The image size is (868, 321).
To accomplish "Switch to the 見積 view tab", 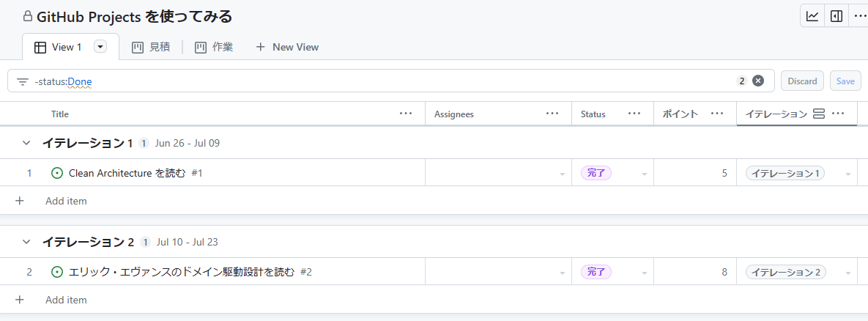I will [151, 47].
